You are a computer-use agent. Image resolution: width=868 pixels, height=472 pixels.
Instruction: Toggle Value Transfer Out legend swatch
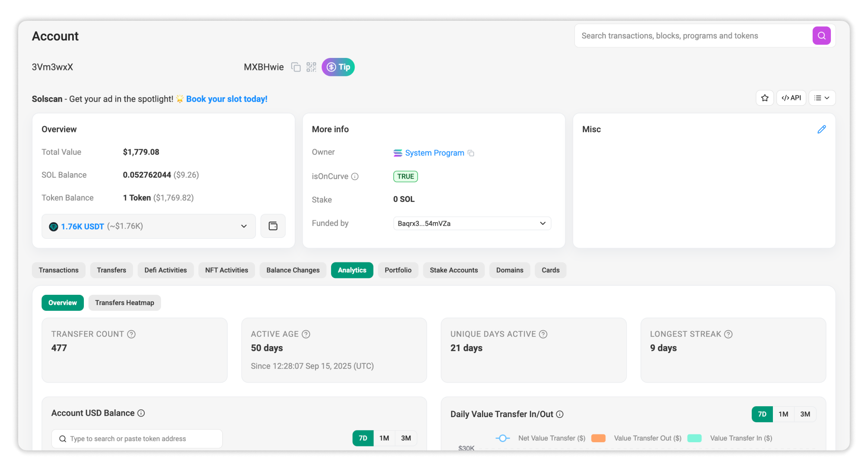click(x=598, y=438)
